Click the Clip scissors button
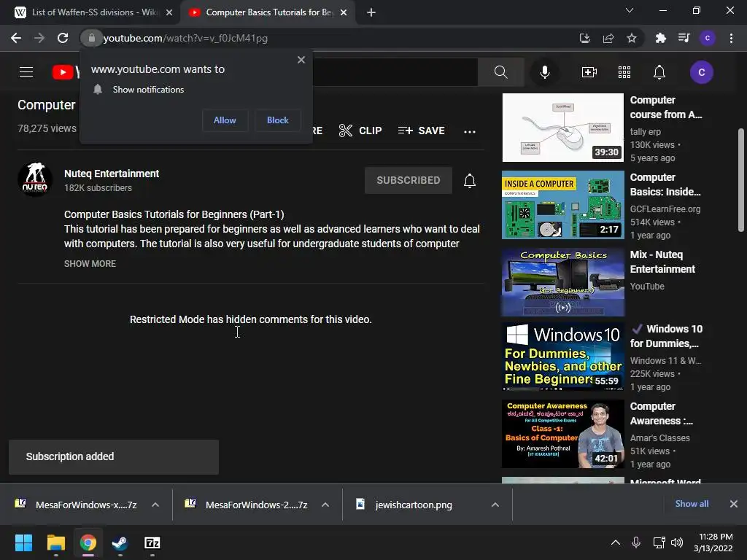 click(360, 131)
